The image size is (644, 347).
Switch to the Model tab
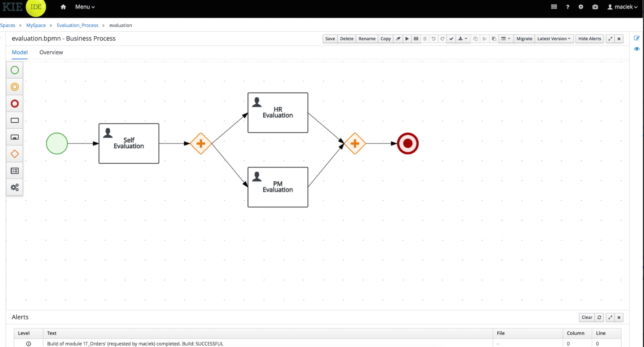(x=20, y=52)
